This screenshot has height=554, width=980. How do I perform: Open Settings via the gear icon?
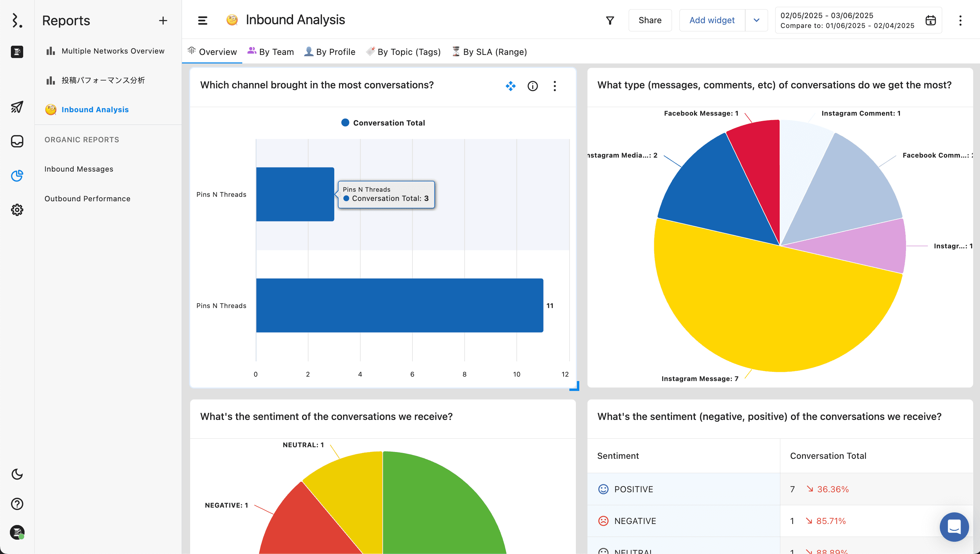[x=17, y=210]
